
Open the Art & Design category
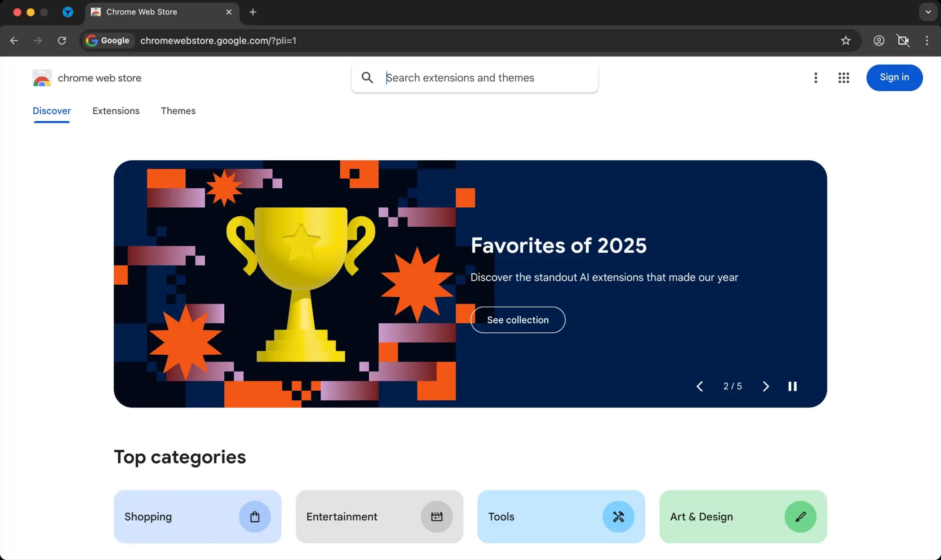pyautogui.click(x=743, y=516)
